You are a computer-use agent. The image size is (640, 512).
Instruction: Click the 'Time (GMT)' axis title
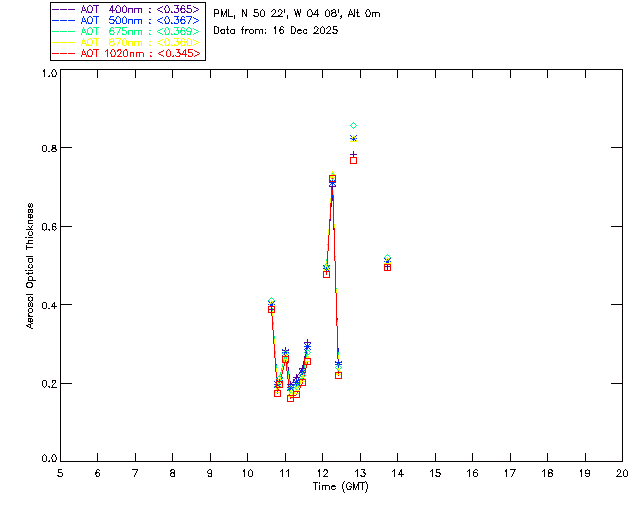(341, 487)
